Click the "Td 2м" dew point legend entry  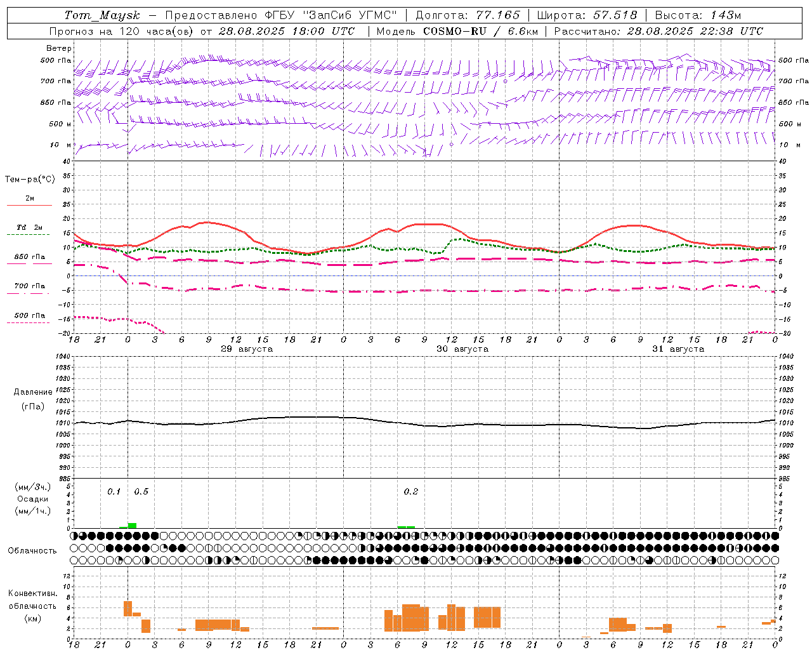[30, 227]
